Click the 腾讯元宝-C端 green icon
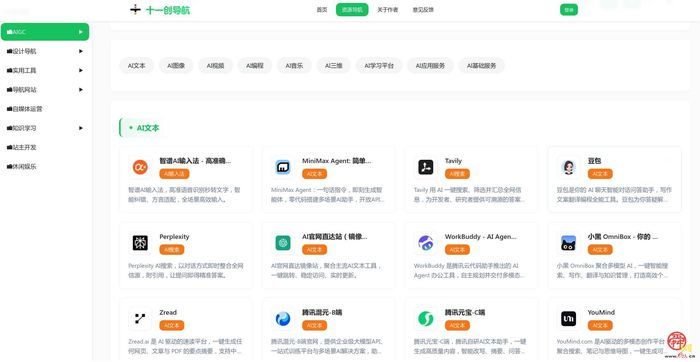Image resolution: width=700 pixels, height=362 pixels. pos(425,319)
